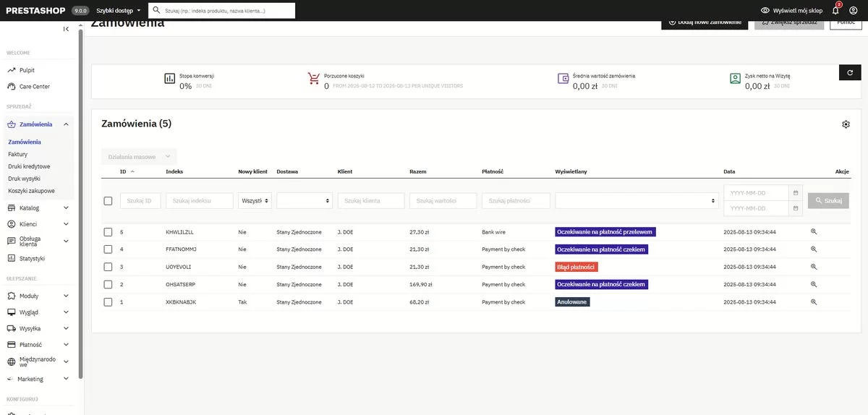Click the notifications bell icon

pos(835,11)
